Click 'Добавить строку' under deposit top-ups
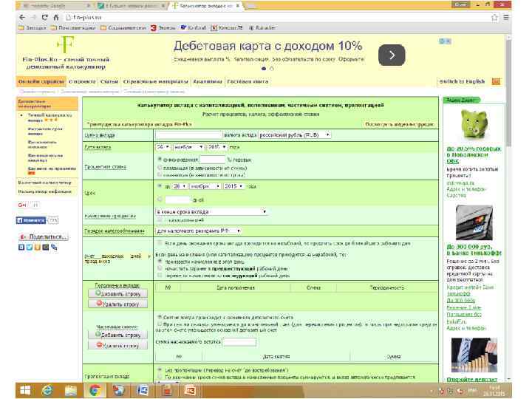The height and width of the screenshot is (399, 532). click(x=117, y=293)
